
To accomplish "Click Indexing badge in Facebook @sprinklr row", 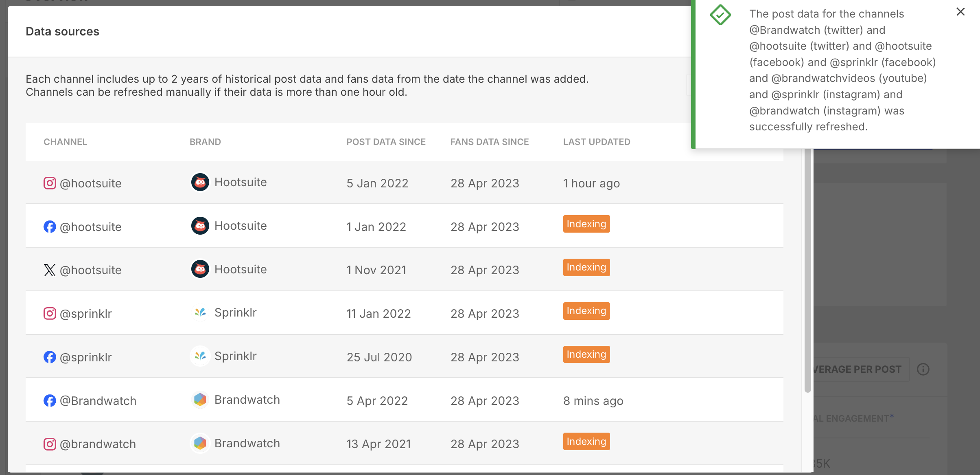I will pos(586,354).
